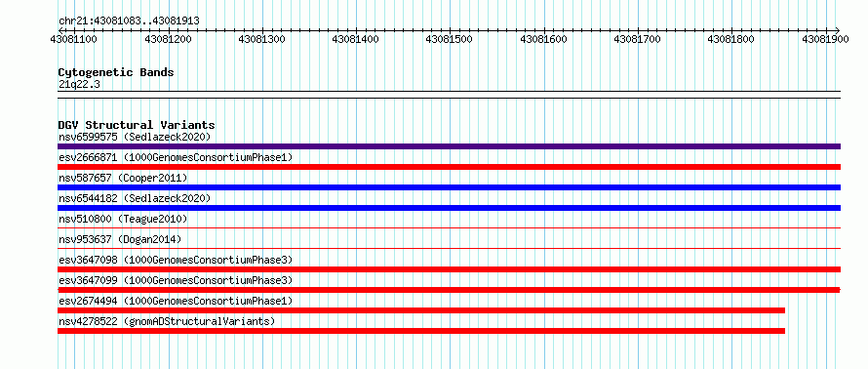This screenshot has width=868, height=369.
Task: Click the shorter red nsv4278522 bar
Action: tap(421, 331)
